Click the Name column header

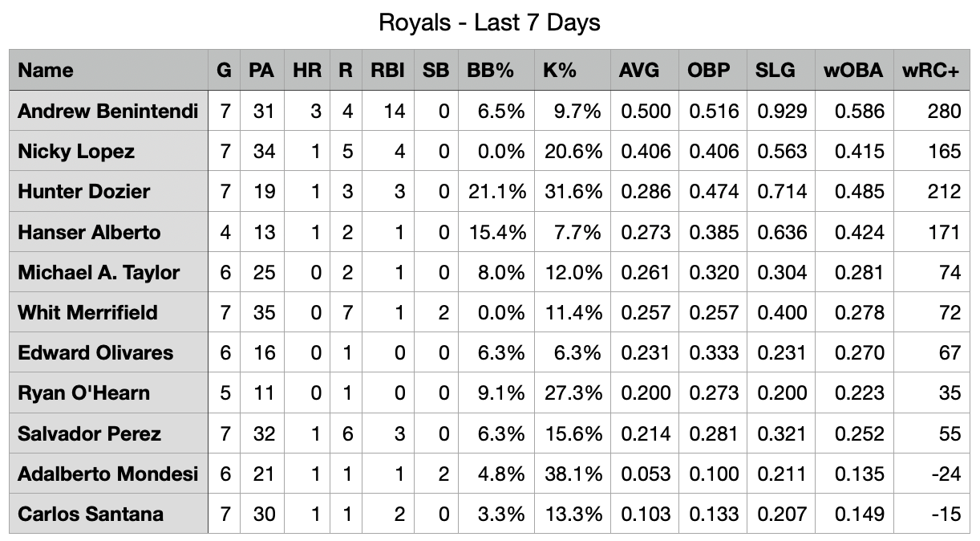[46, 71]
